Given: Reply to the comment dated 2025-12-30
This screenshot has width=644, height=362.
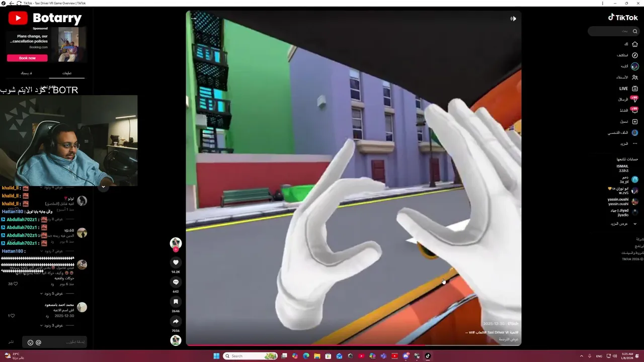Looking at the screenshot, I should (x=47, y=316).
